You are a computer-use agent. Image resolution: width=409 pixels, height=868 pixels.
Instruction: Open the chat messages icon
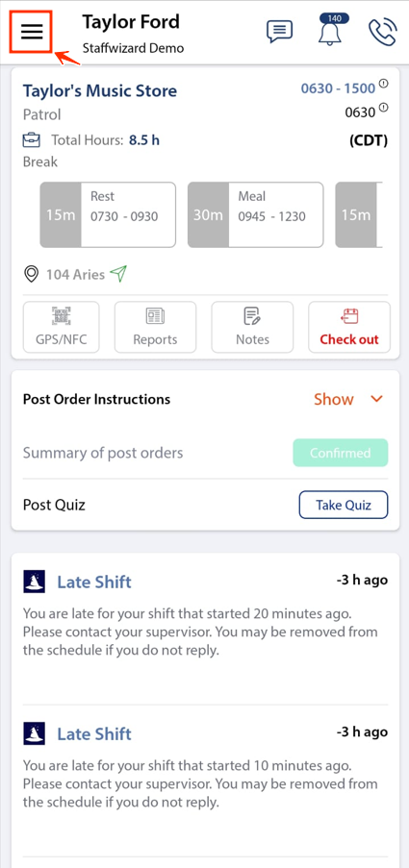tap(279, 31)
